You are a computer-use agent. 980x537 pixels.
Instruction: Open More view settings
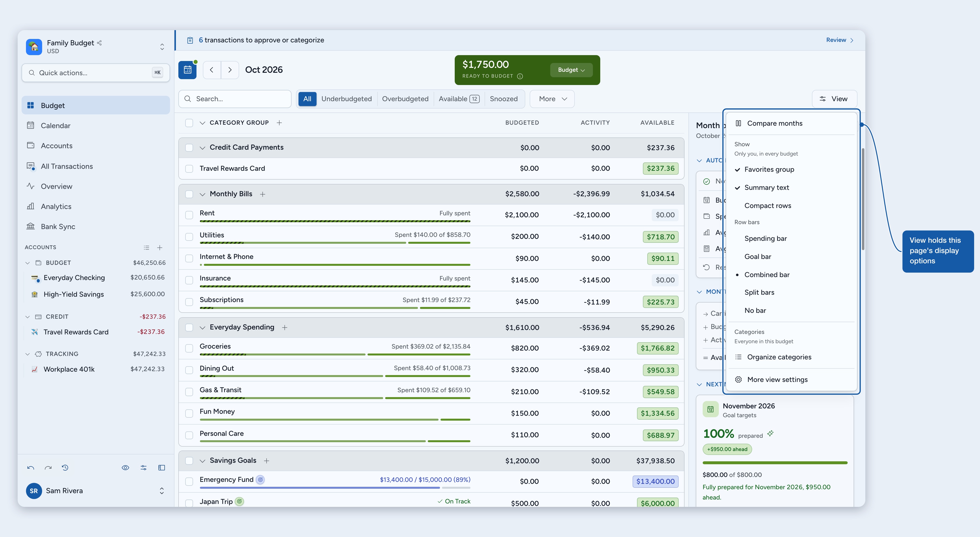[x=791, y=379]
